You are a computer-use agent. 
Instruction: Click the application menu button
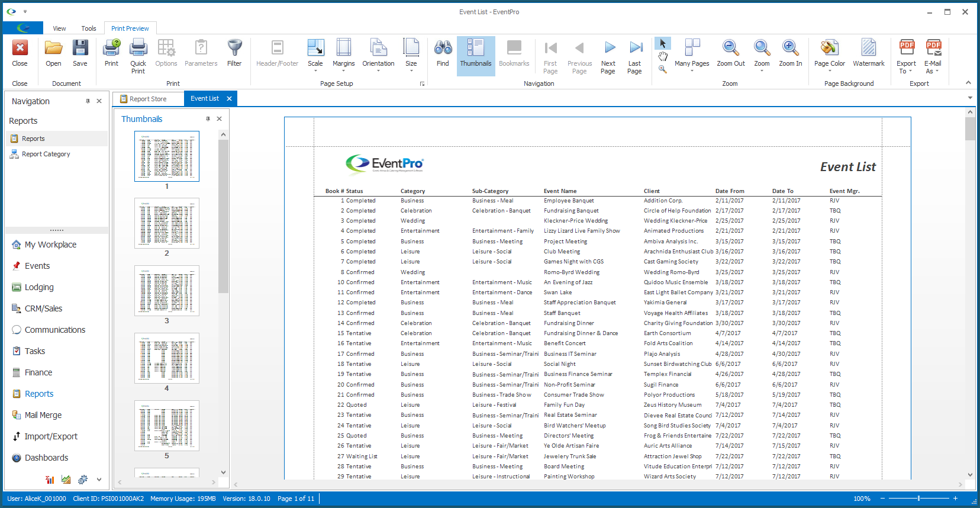tap(23, 28)
